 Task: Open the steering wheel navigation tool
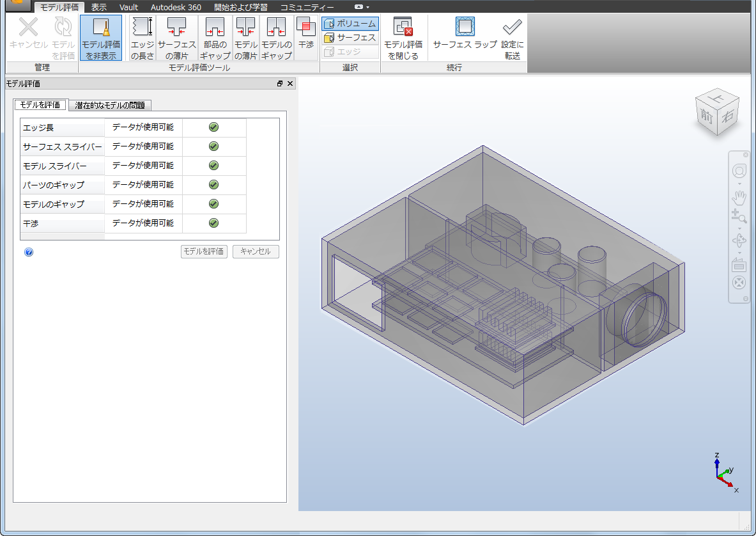[x=739, y=171]
